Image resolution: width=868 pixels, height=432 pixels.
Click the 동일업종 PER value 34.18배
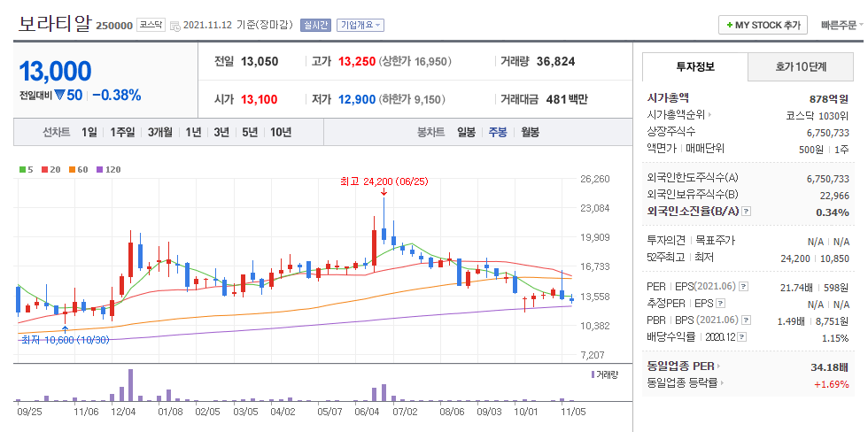pyautogui.click(x=829, y=366)
